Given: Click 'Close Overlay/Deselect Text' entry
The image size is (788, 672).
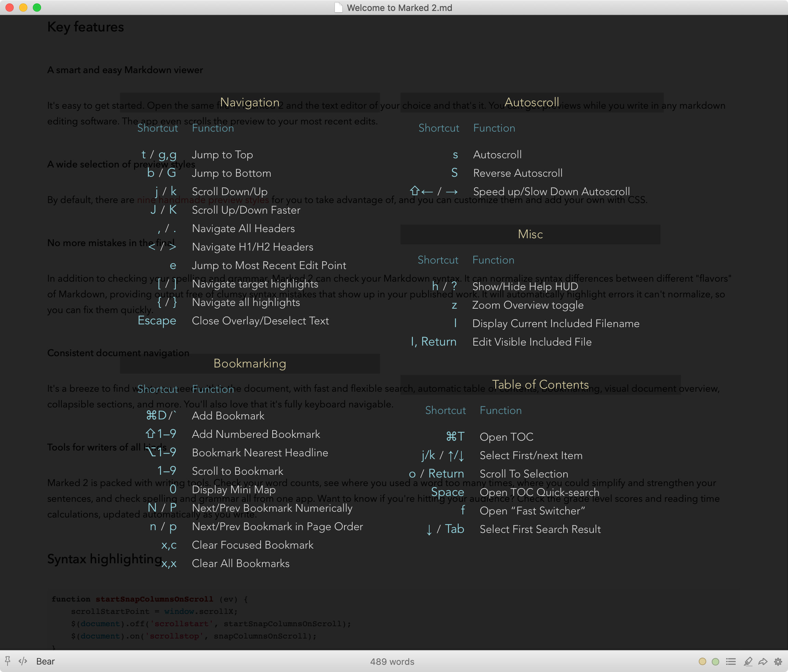Looking at the screenshot, I should [261, 321].
